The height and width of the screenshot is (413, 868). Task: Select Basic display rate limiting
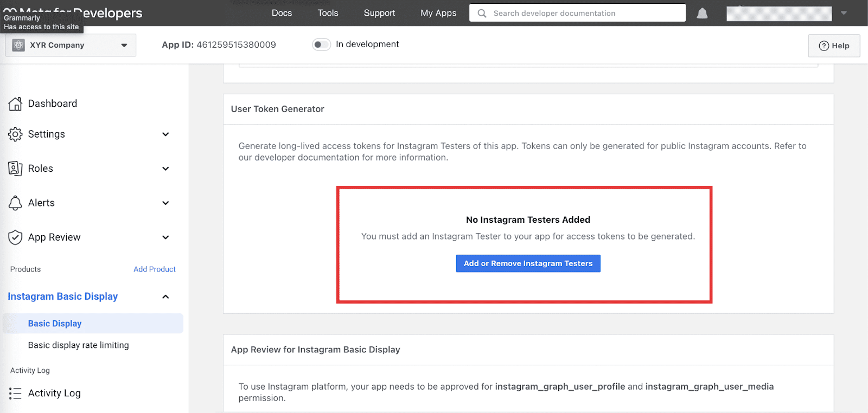tap(79, 345)
